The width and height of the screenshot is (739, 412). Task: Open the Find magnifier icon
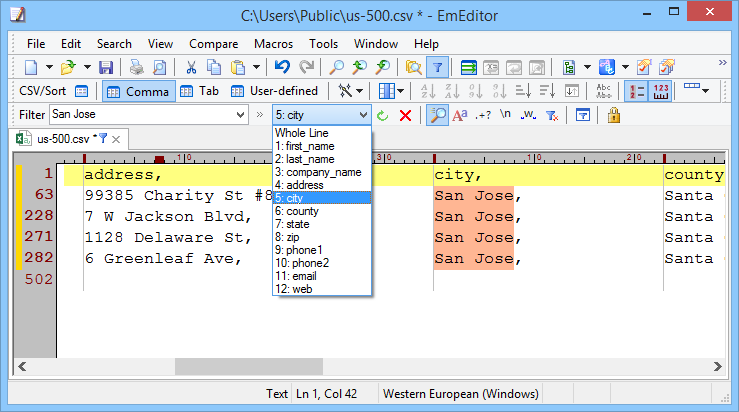point(336,67)
